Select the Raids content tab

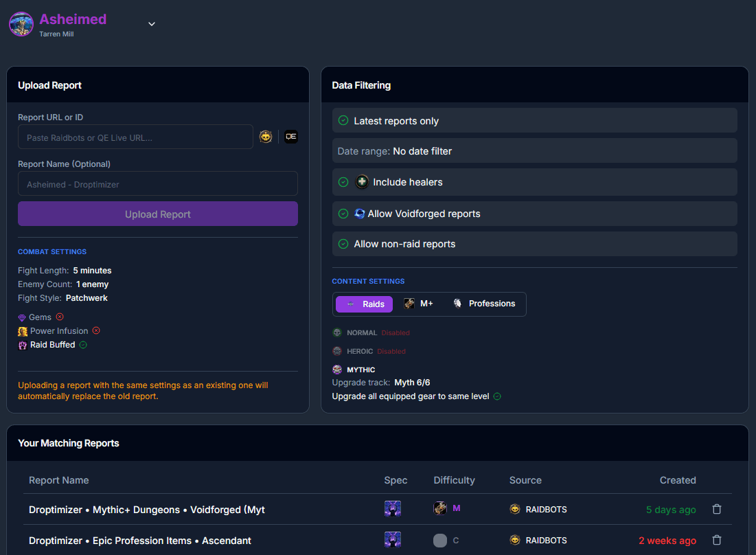click(x=364, y=304)
